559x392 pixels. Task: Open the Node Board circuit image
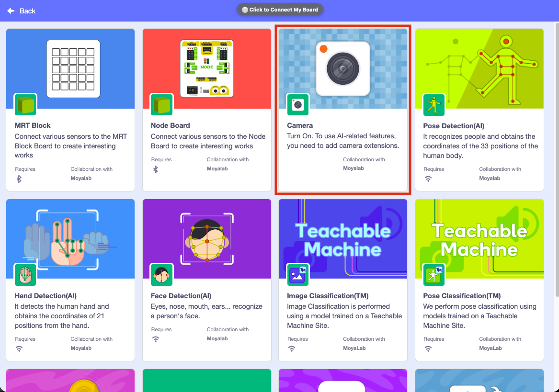click(x=207, y=69)
